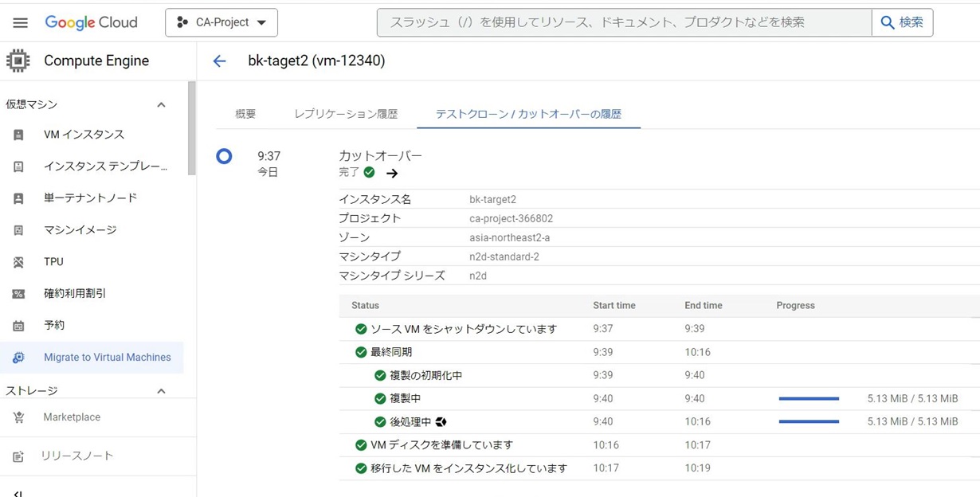Click the Migrate to Virtual Machines icon
Viewport: 980px width, 497px height.
[18, 358]
